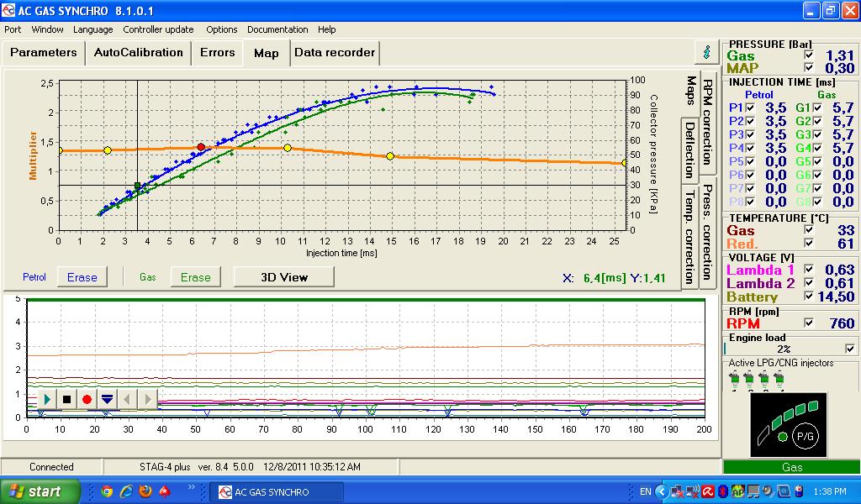This screenshot has width=861, height=504.
Task: Click the black square stop button
Action: (66, 399)
